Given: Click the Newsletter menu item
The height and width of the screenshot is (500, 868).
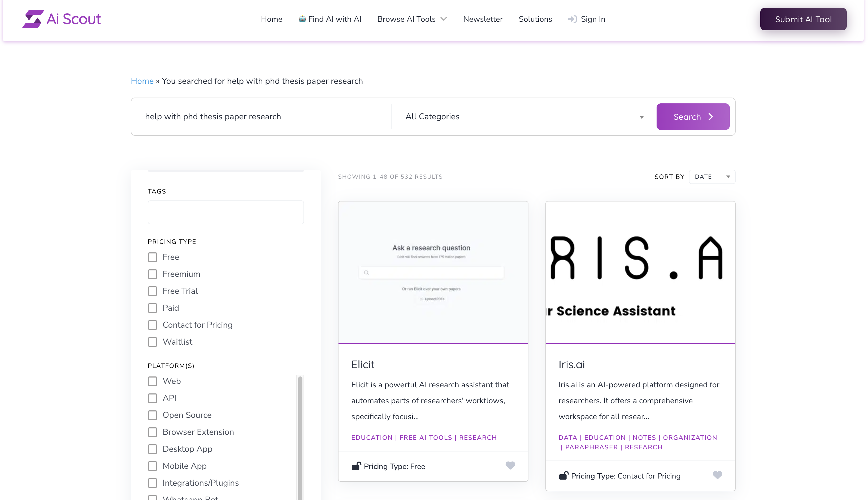Looking at the screenshot, I should (x=483, y=19).
